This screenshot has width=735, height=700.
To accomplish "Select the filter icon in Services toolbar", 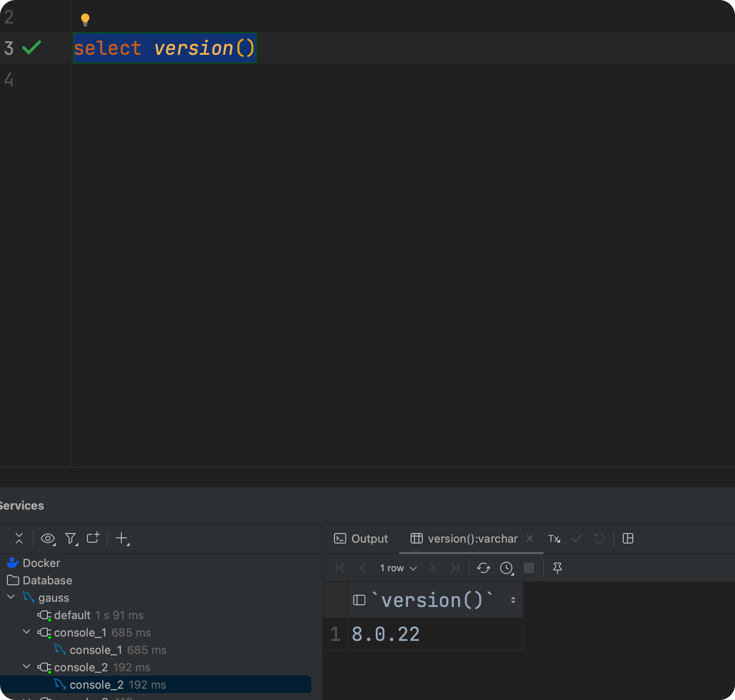I will coord(71,538).
